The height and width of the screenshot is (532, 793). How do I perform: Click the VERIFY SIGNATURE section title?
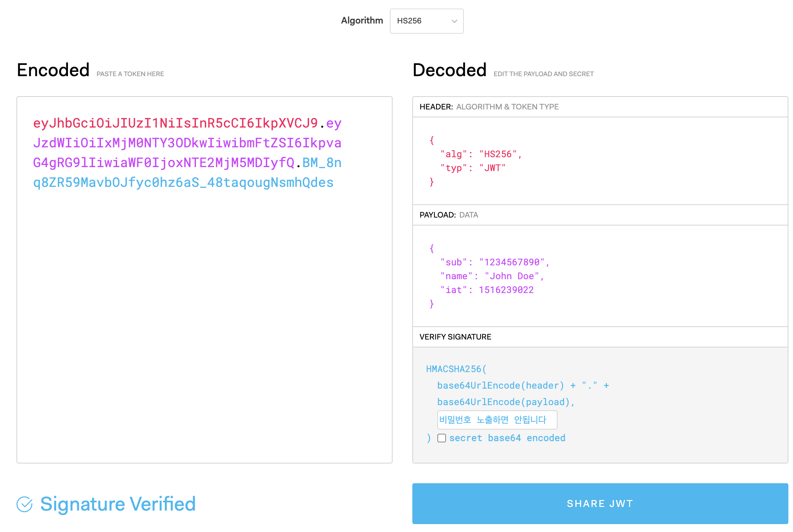click(455, 337)
